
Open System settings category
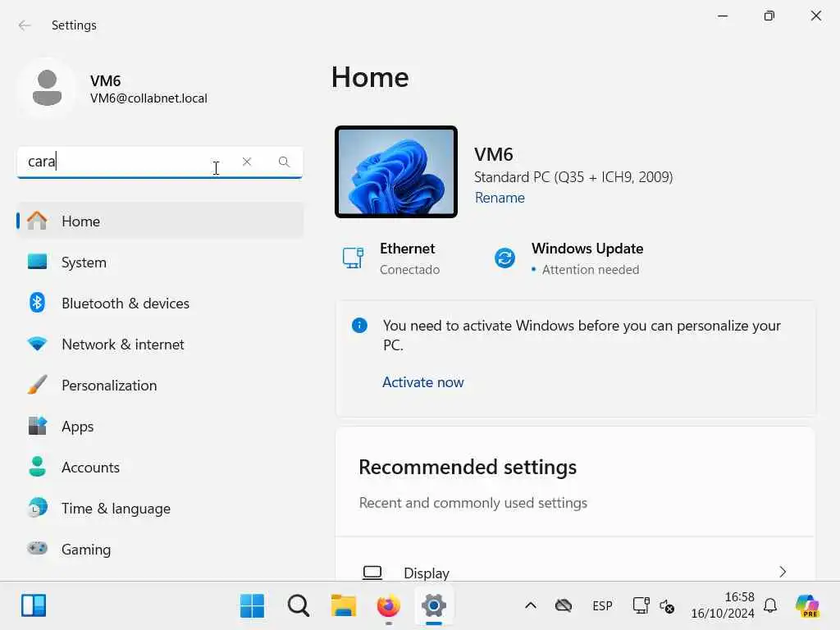[160, 262]
